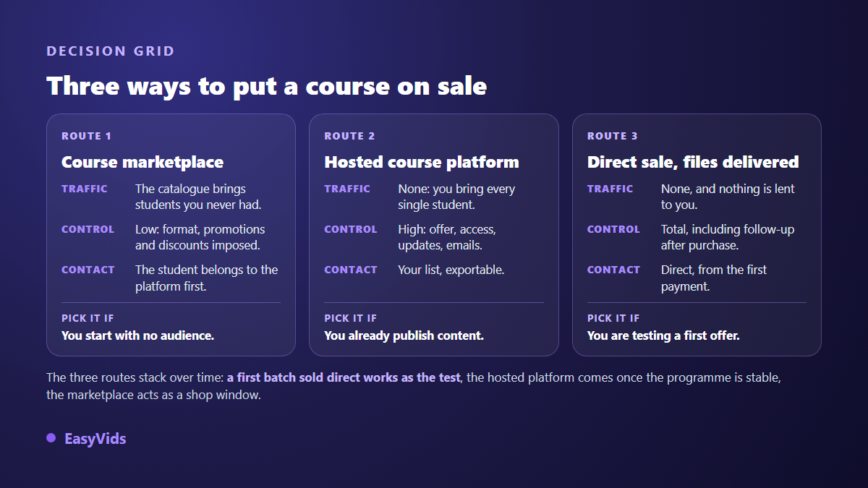Click 'Total, including follow-up after purchase.'
The image size is (868, 488).
tap(728, 237)
